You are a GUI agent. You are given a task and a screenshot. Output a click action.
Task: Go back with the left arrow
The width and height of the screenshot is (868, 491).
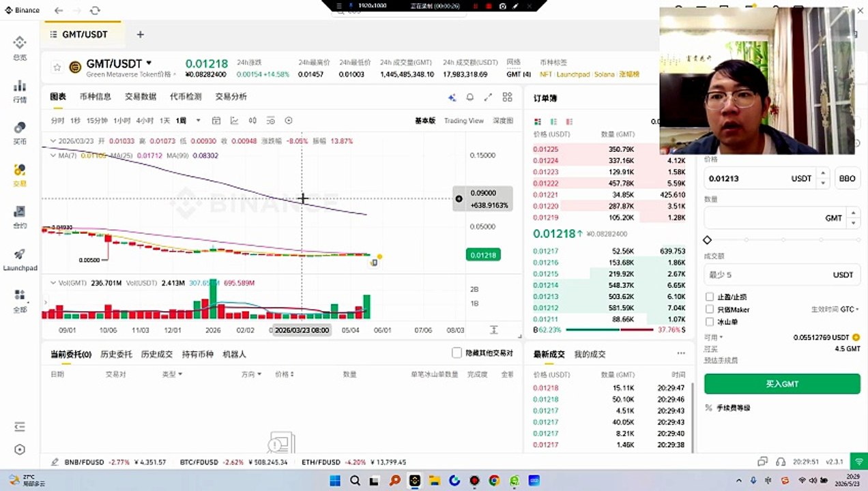click(59, 10)
